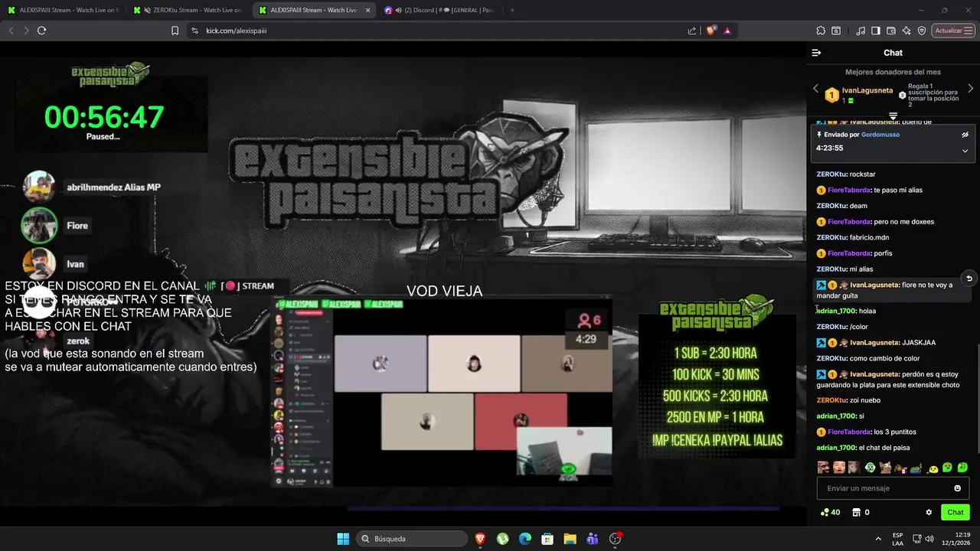Switch to the Discord GENERAL tab
The image size is (980, 551).
pos(440,10)
